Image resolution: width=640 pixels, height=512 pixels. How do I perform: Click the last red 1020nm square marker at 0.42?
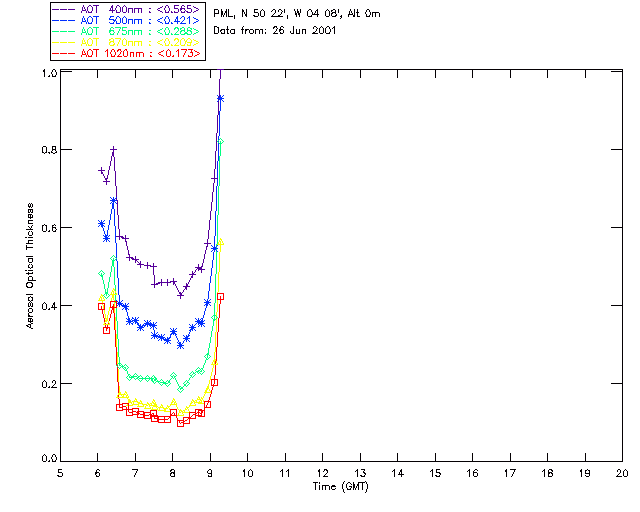[x=221, y=297]
